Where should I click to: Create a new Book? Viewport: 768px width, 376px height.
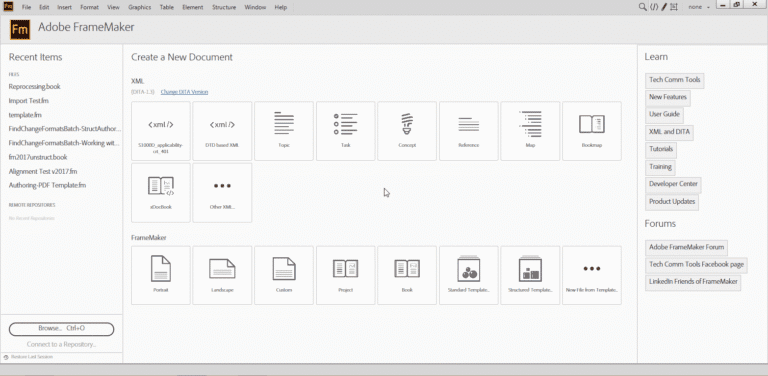pyautogui.click(x=407, y=275)
